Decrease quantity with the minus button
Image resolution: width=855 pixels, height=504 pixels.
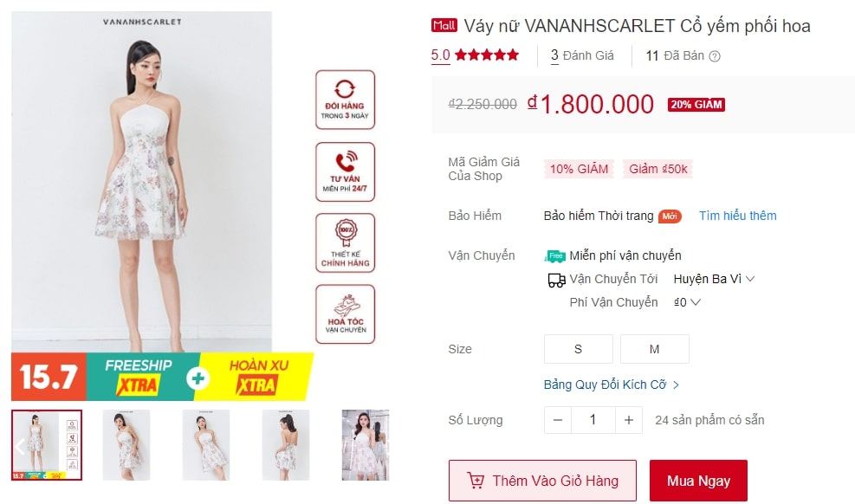557,420
